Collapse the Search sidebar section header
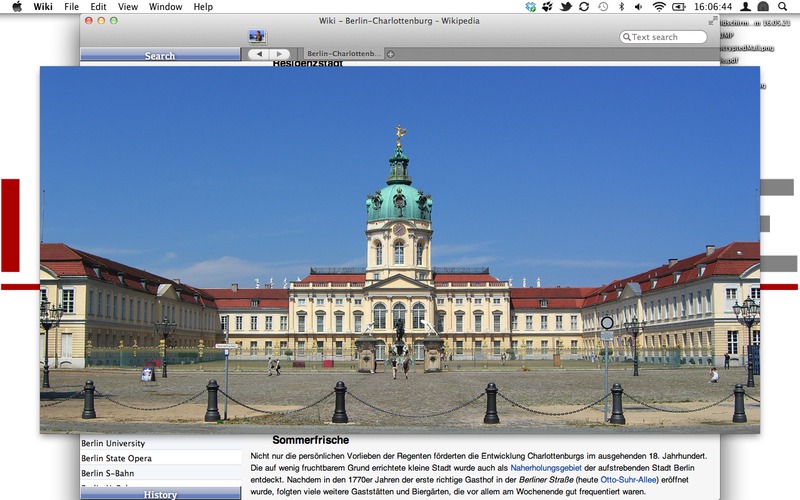 click(x=160, y=56)
